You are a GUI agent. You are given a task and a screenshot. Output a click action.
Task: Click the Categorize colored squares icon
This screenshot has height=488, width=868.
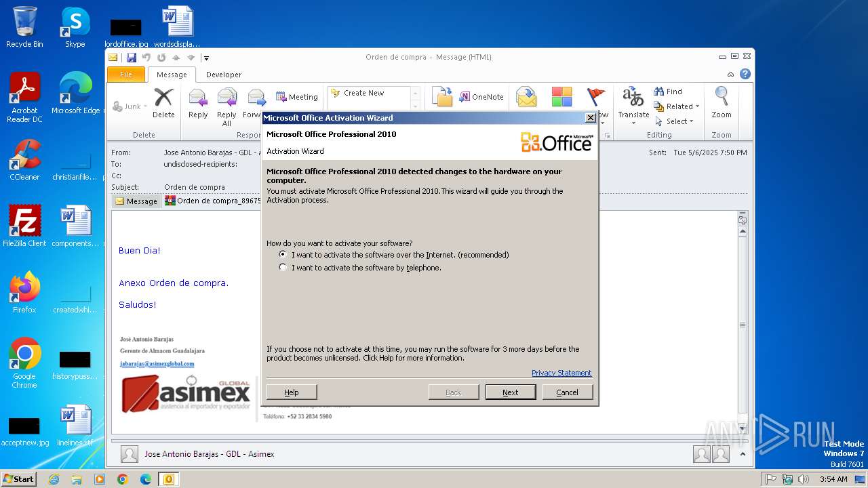click(561, 97)
